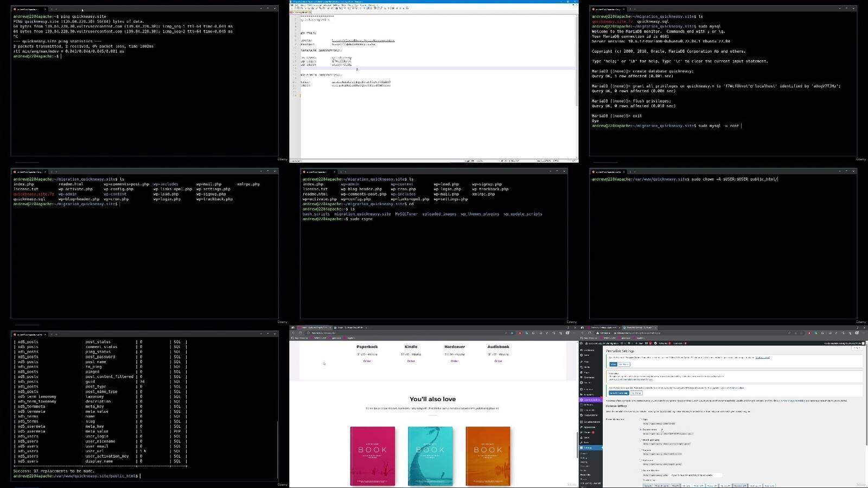Go back in the book store browser window

[x=293, y=333]
